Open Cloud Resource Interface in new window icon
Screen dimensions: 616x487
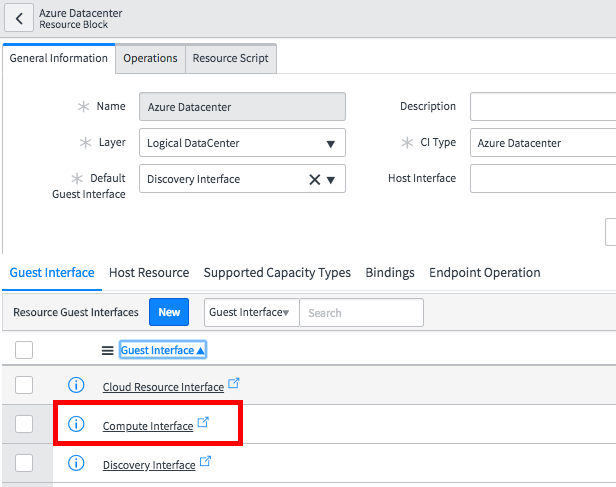point(234,383)
